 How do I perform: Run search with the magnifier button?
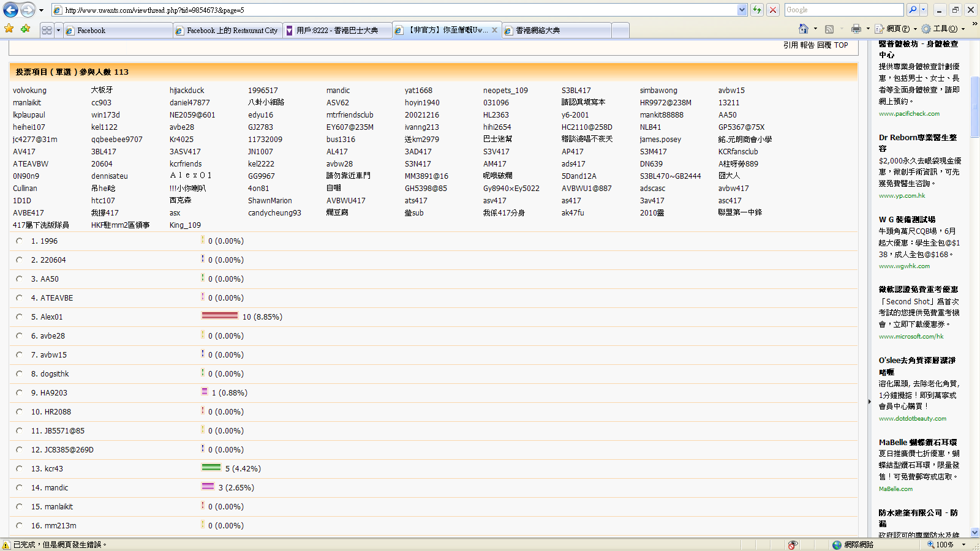[x=913, y=10]
